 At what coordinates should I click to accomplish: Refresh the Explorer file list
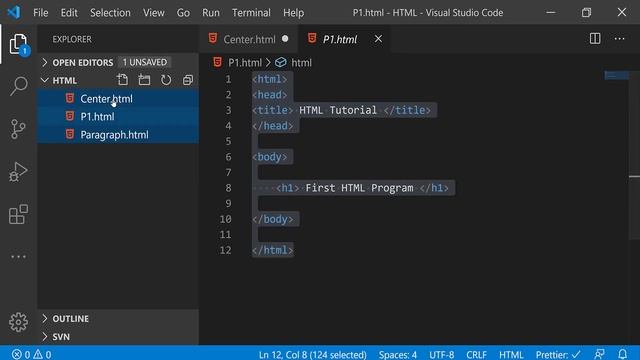pos(166,80)
